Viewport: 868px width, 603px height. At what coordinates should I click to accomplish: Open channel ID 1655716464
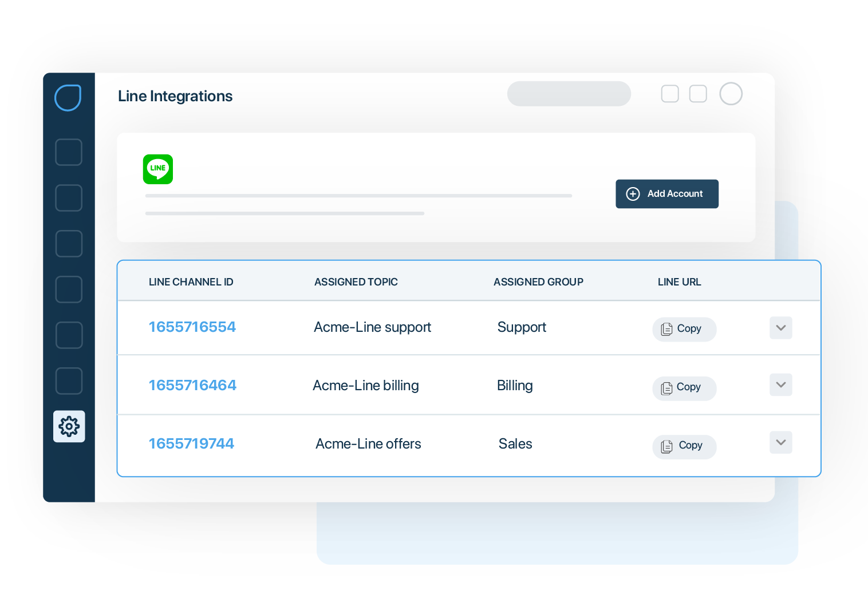click(192, 386)
